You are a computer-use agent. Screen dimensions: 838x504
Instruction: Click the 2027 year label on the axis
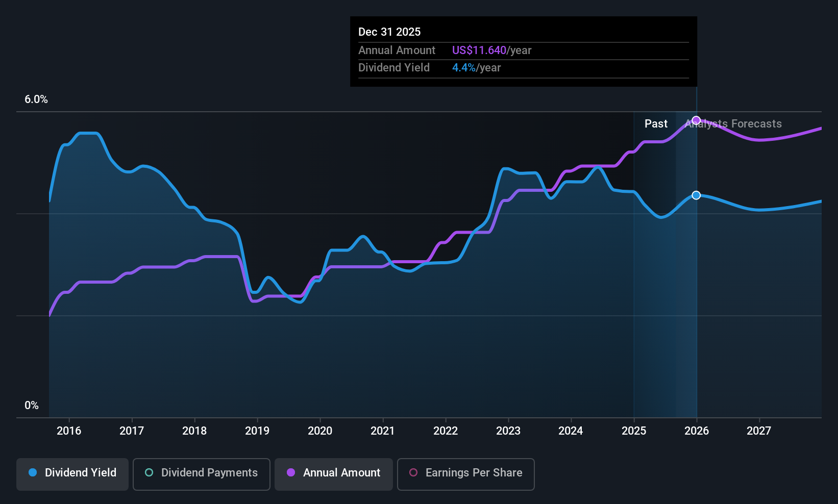tap(759, 431)
